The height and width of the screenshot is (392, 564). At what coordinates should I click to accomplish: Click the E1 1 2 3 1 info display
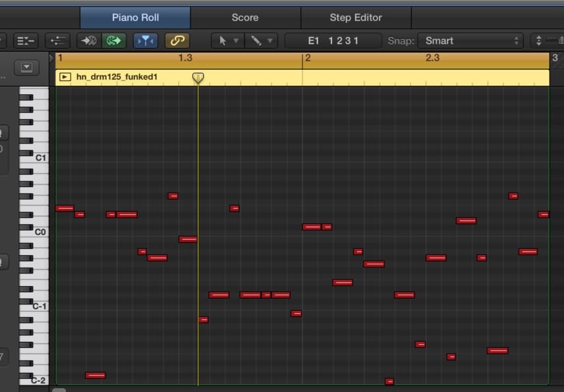click(333, 41)
